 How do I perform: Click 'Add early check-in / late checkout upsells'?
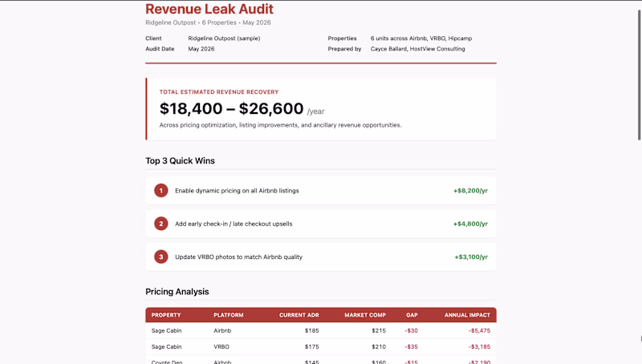234,224
